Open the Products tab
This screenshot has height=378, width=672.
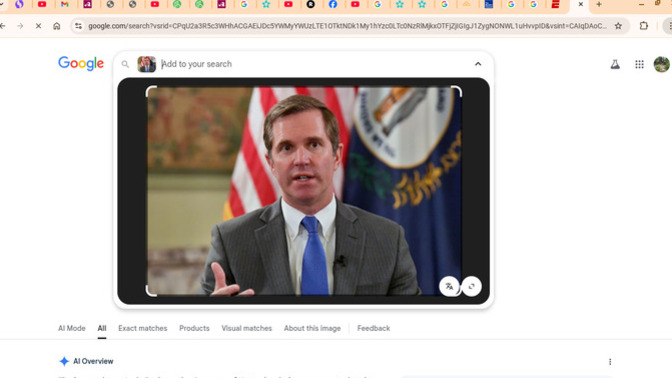[x=194, y=328]
